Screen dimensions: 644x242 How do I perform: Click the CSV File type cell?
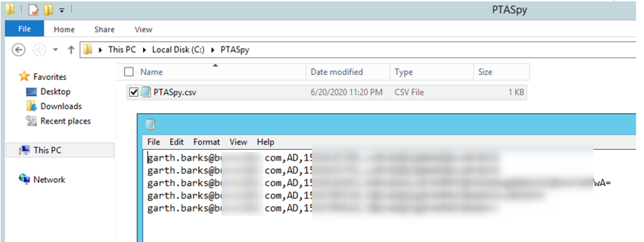(409, 93)
